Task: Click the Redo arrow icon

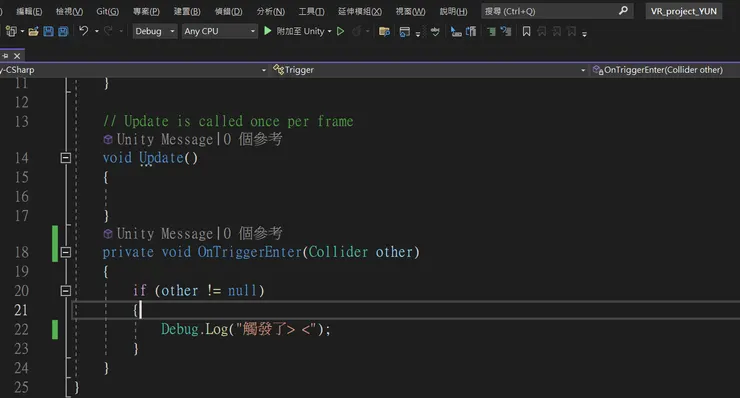Action: point(109,31)
